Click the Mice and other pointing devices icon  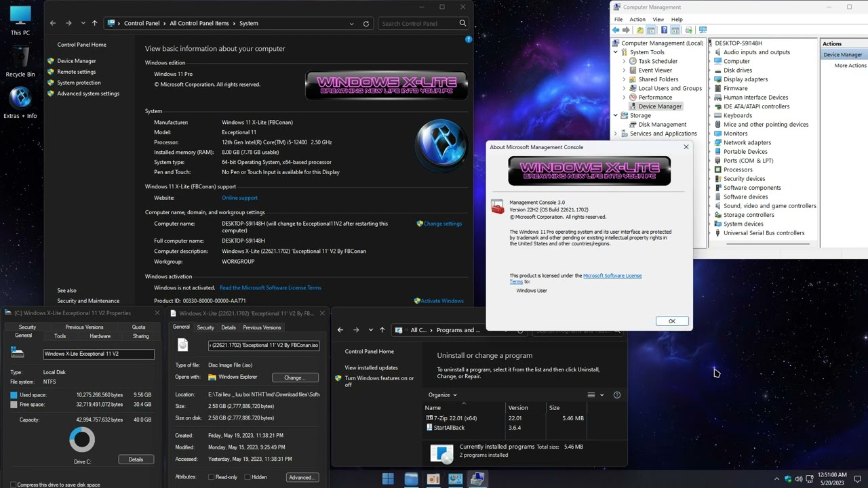pyautogui.click(x=718, y=125)
